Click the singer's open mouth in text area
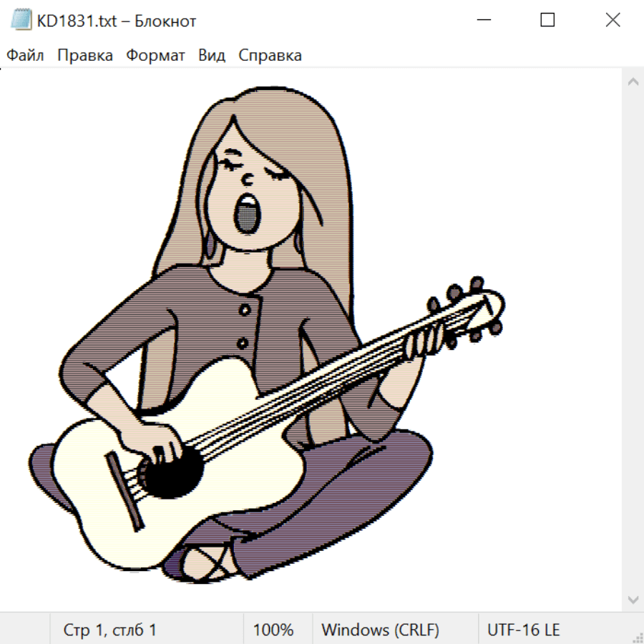Viewport: 644px width, 644px height. coord(248,214)
